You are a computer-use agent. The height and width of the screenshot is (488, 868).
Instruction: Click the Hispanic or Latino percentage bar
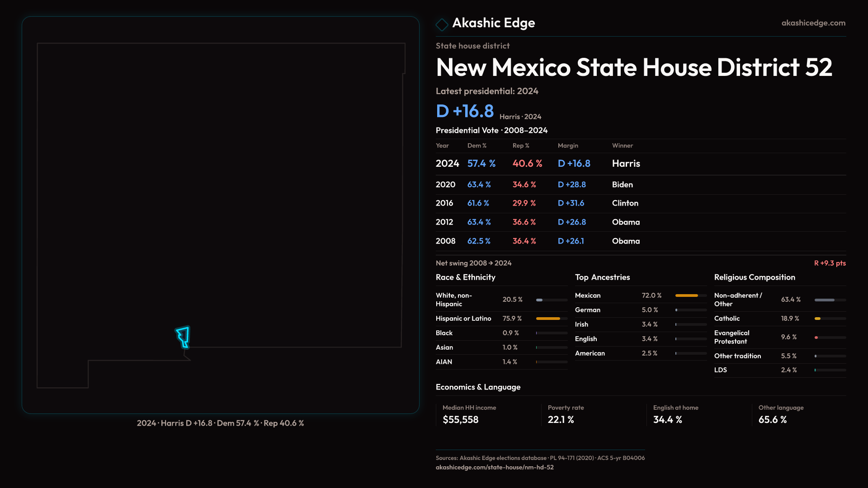pyautogui.click(x=548, y=319)
